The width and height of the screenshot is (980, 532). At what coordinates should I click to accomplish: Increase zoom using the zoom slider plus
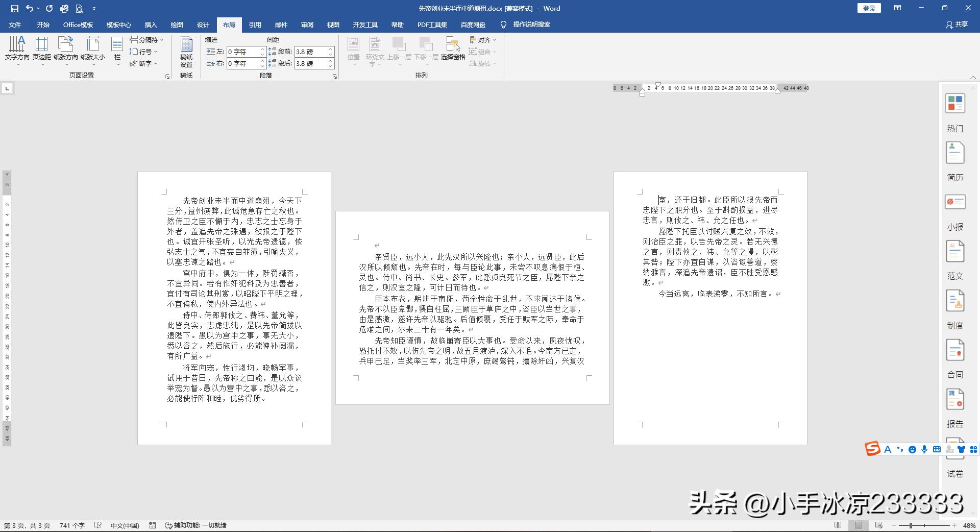953,525
